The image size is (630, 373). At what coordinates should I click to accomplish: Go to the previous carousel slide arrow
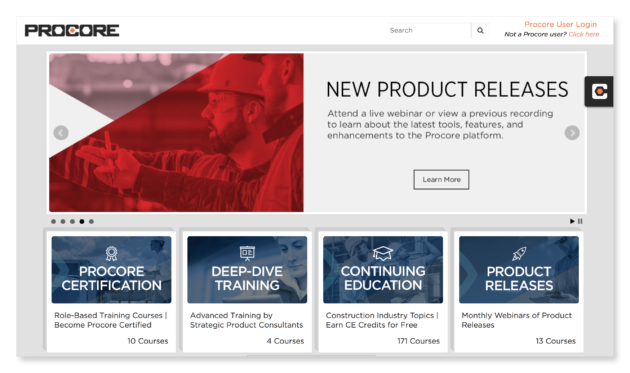tap(61, 133)
